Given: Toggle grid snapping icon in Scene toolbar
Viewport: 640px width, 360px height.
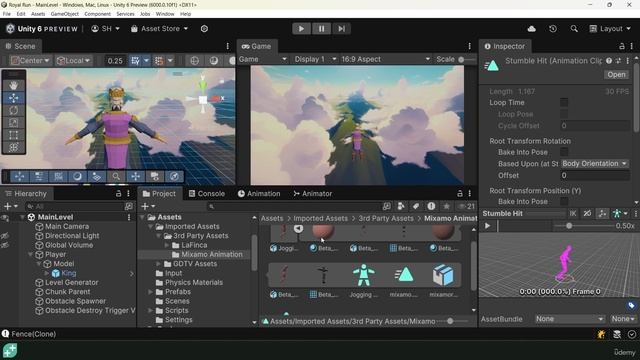Looking at the screenshot, I should pos(136,61).
